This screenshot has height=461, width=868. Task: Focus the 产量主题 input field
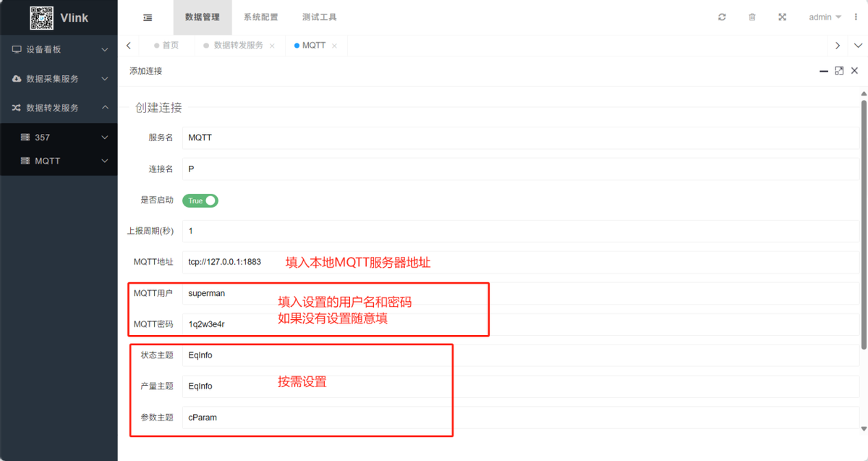(x=521, y=386)
